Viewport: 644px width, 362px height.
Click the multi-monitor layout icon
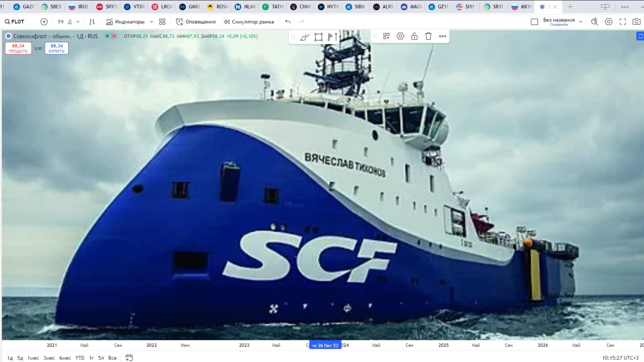pyautogui.click(x=605, y=7)
